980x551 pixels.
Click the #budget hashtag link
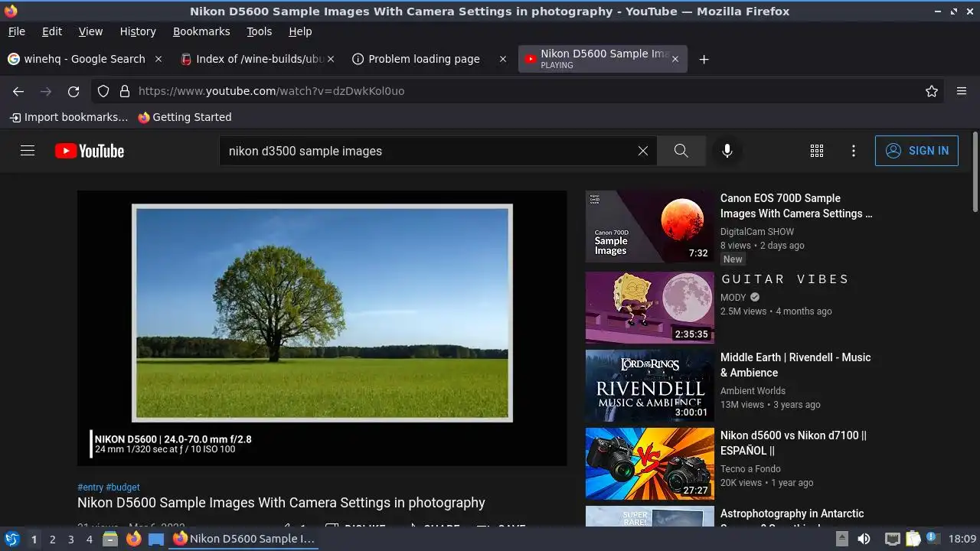(x=122, y=487)
